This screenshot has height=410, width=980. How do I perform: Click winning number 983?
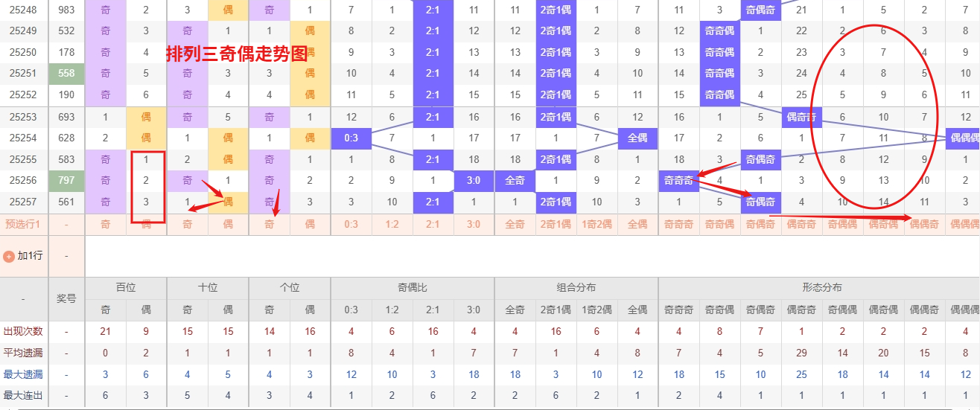[x=66, y=10]
